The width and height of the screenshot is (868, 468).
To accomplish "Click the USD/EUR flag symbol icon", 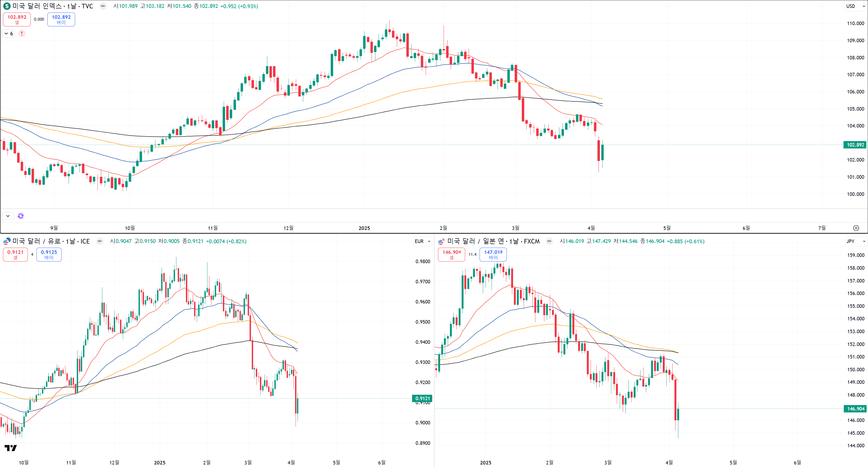I will click(7, 241).
